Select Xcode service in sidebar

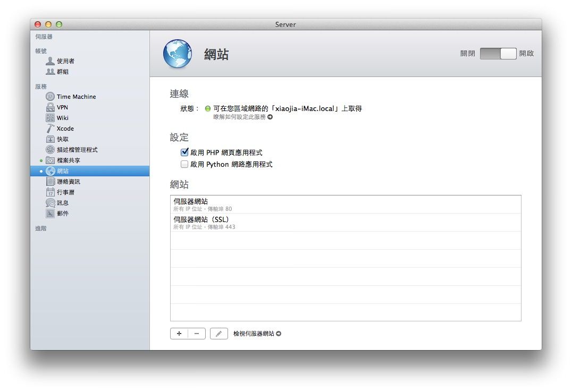click(65, 129)
